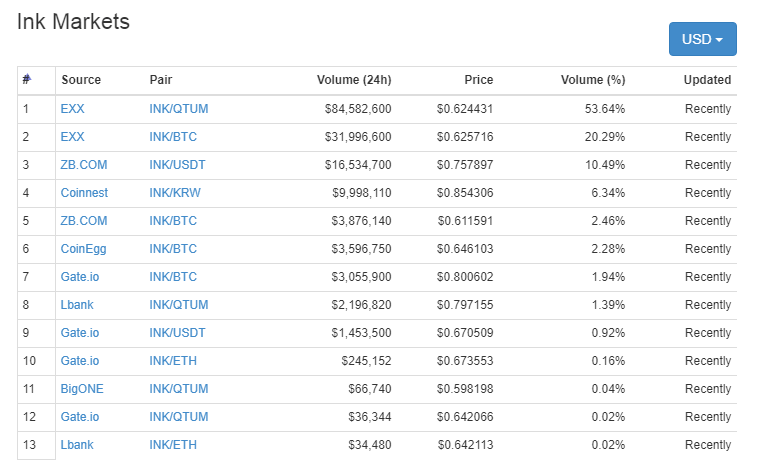Open ZB.COM link in row 5
Screen dimensions: 757x471
click(84, 221)
